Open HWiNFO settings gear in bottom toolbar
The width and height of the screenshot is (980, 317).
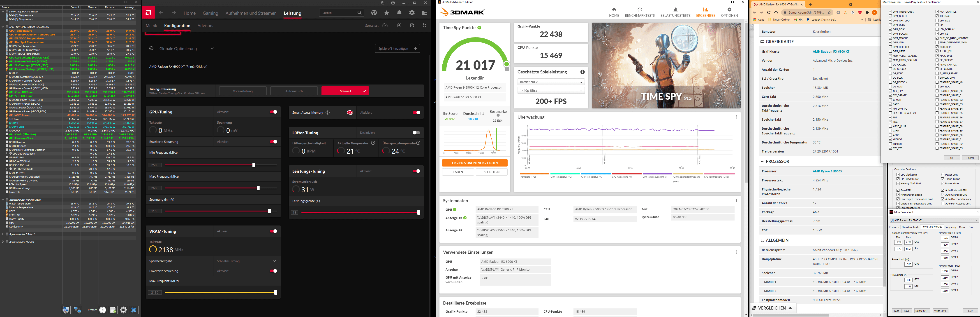point(123,310)
